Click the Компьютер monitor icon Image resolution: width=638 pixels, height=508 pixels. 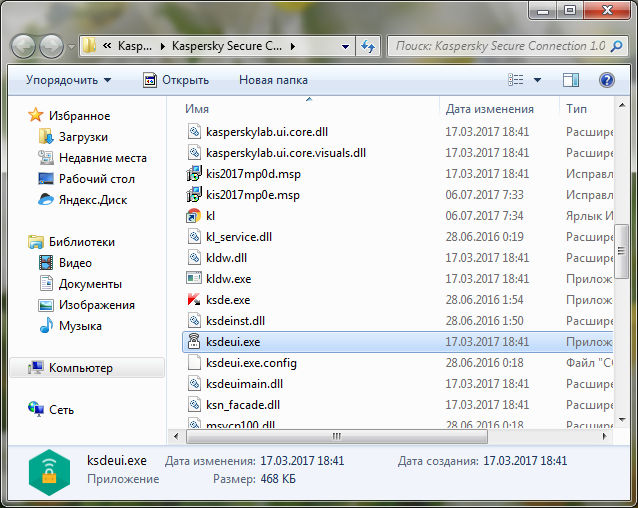[35, 368]
